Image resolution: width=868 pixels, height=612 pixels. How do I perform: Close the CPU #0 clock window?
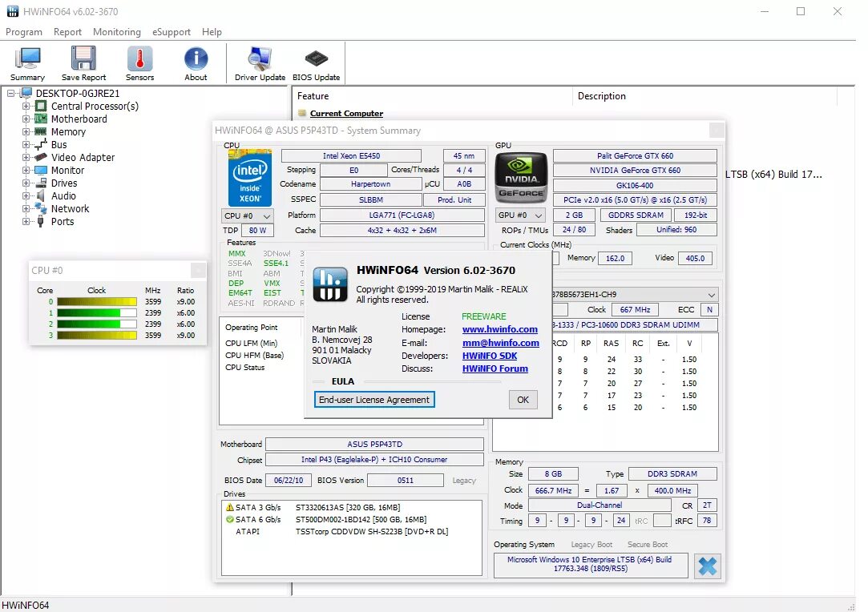[198, 270]
